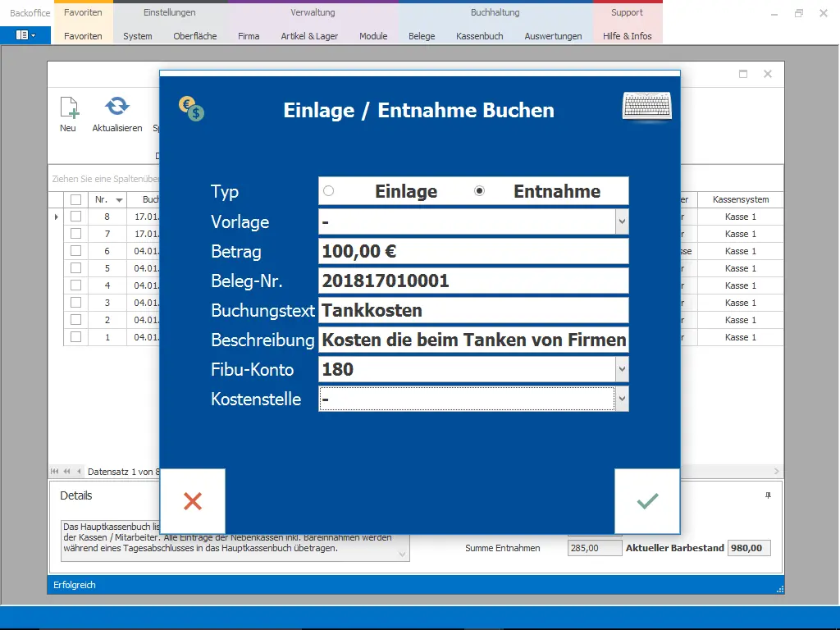Click the panel layout icon below Backoffice
This screenshot has width=840, height=630.
[23, 36]
